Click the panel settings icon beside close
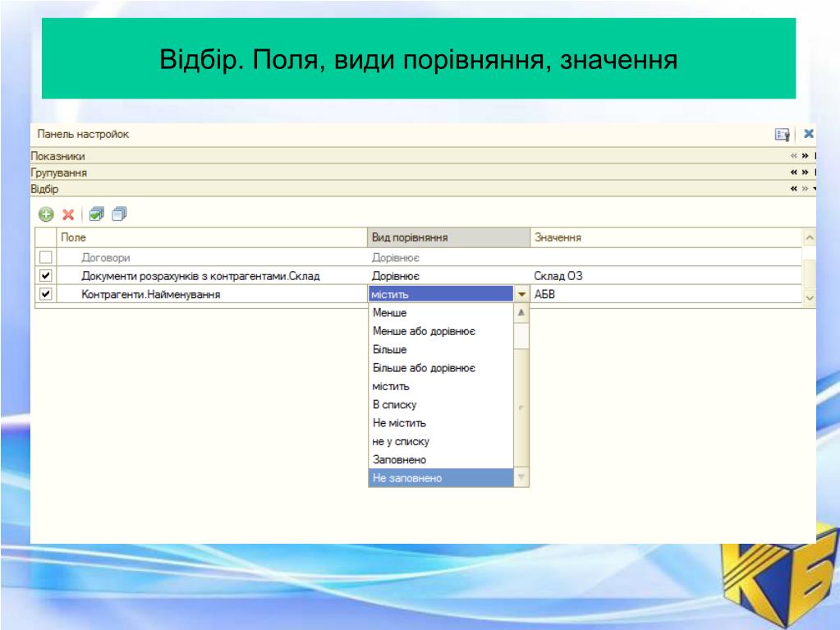 coord(783,135)
